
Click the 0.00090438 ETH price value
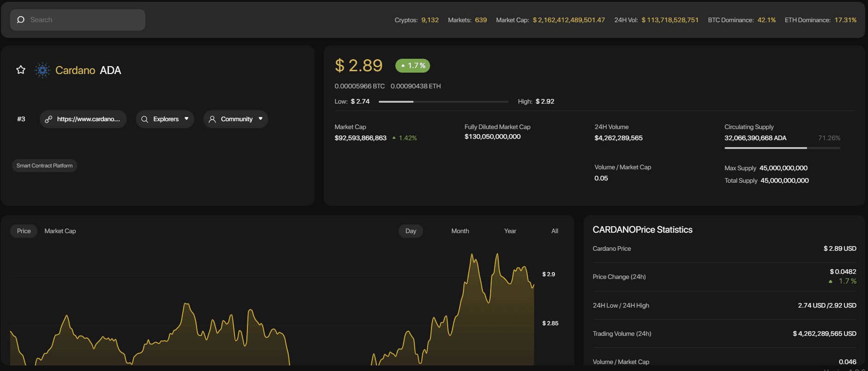point(416,86)
